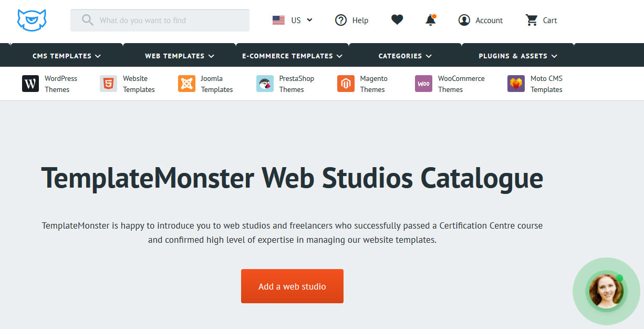Open live chat via the agent avatar

(x=607, y=291)
